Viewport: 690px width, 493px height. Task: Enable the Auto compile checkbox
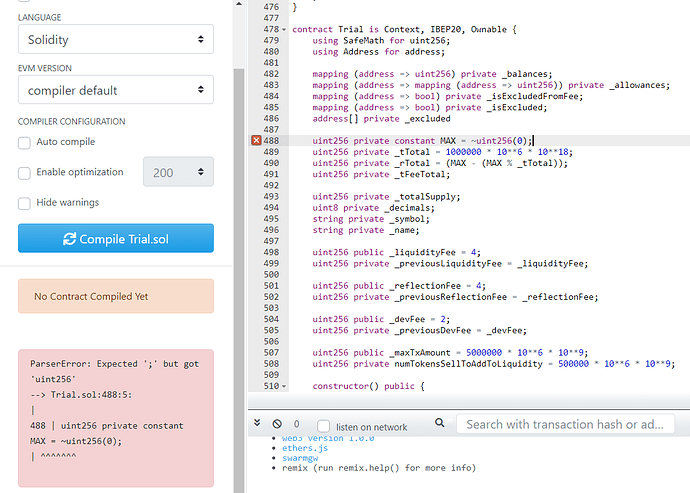coord(24,143)
